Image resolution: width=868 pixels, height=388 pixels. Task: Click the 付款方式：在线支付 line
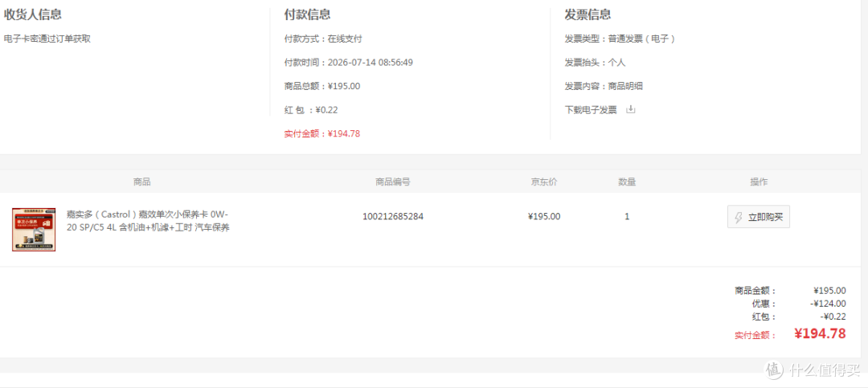point(323,39)
